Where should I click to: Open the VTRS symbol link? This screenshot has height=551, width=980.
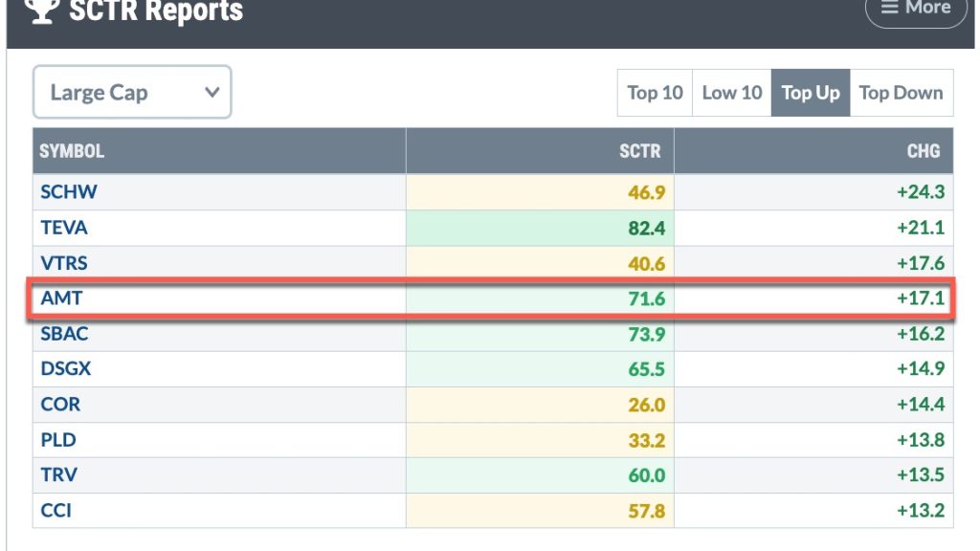[x=64, y=263]
